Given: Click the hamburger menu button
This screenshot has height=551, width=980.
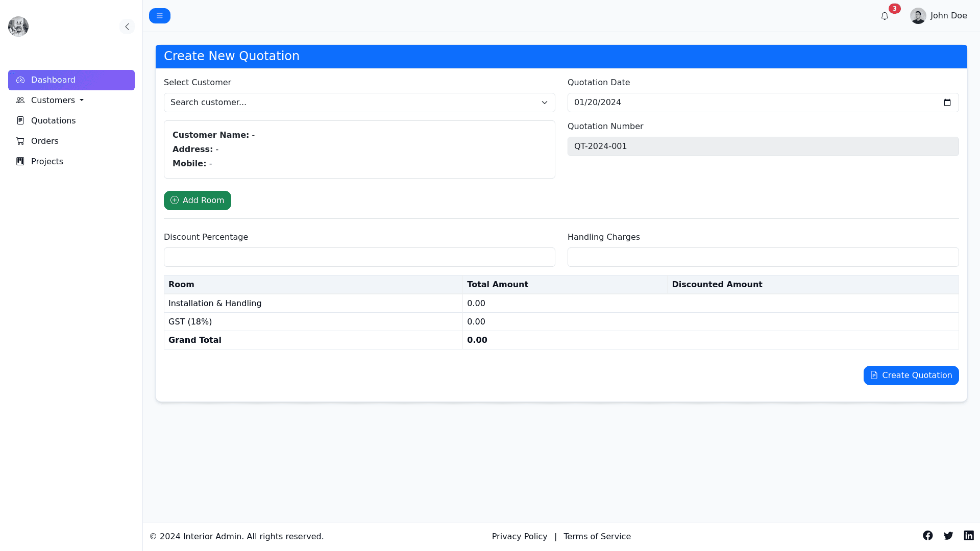Looking at the screenshot, I should tap(160, 16).
